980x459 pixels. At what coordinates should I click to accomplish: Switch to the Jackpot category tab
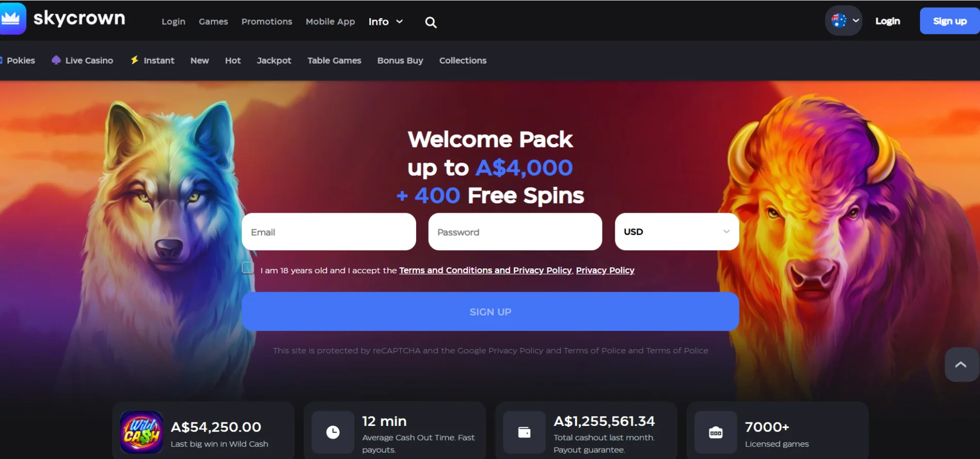tap(274, 60)
